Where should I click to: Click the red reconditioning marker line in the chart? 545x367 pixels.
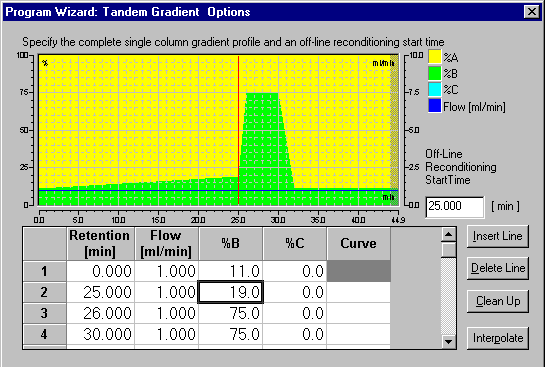coord(238,130)
